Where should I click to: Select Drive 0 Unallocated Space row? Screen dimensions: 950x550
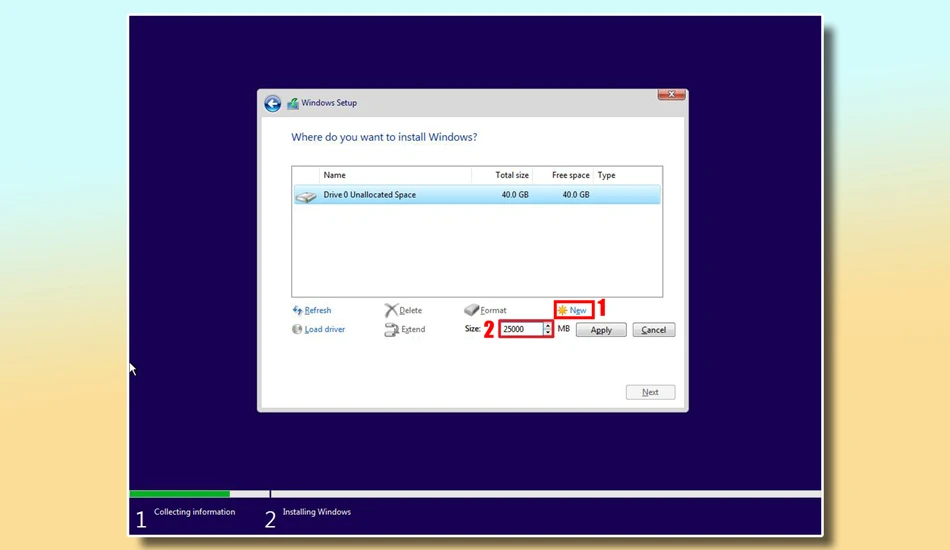click(x=477, y=194)
